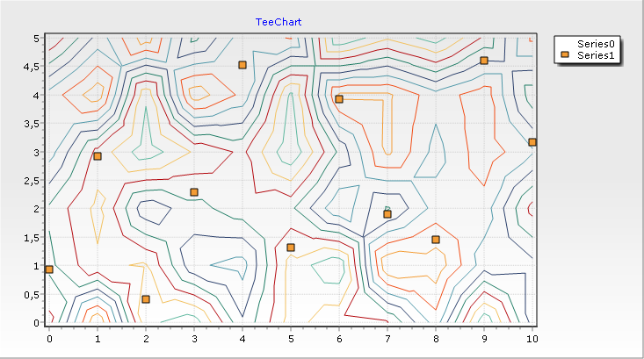Click the Series1 point at x=3
This screenshot has width=644, height=359.
(x=194, y=192)
